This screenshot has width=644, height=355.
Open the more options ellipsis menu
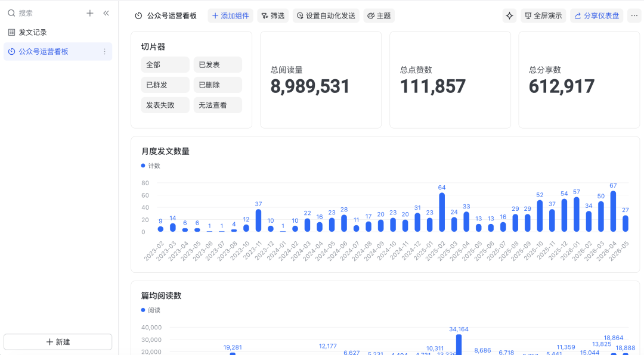(634, 15)
